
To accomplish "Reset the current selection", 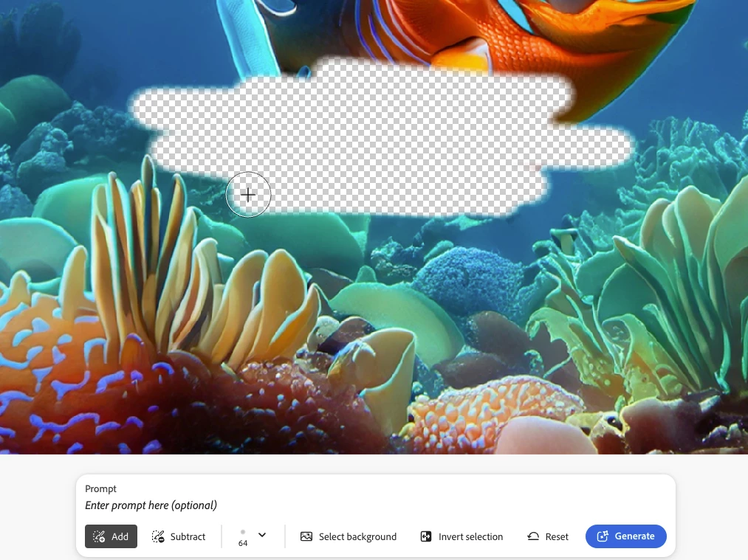I will (x=548, y=536).
